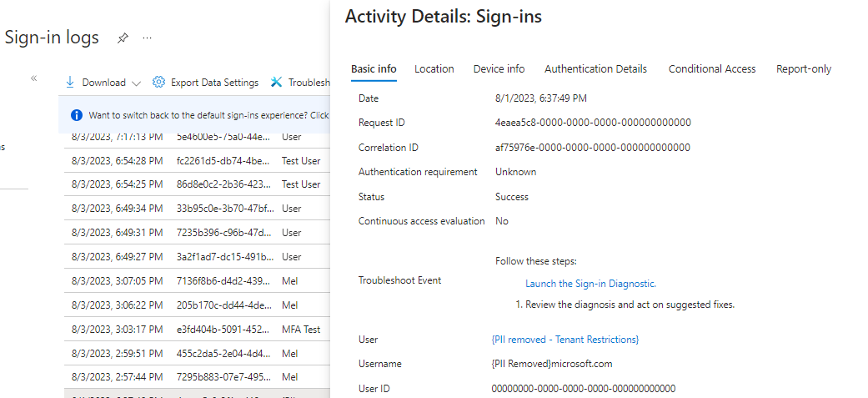Click the Export Data Settings label
The image size is (868, 398).
214,83
